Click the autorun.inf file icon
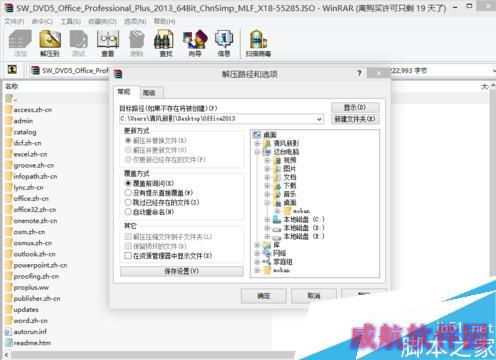 pyautogui.click(x=9, y=332)
